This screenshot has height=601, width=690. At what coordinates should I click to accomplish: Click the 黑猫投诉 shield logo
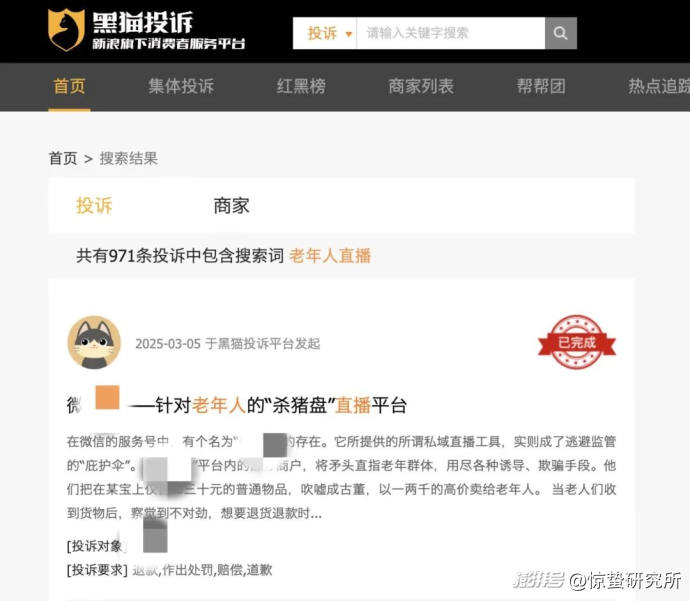coord(66,29)
